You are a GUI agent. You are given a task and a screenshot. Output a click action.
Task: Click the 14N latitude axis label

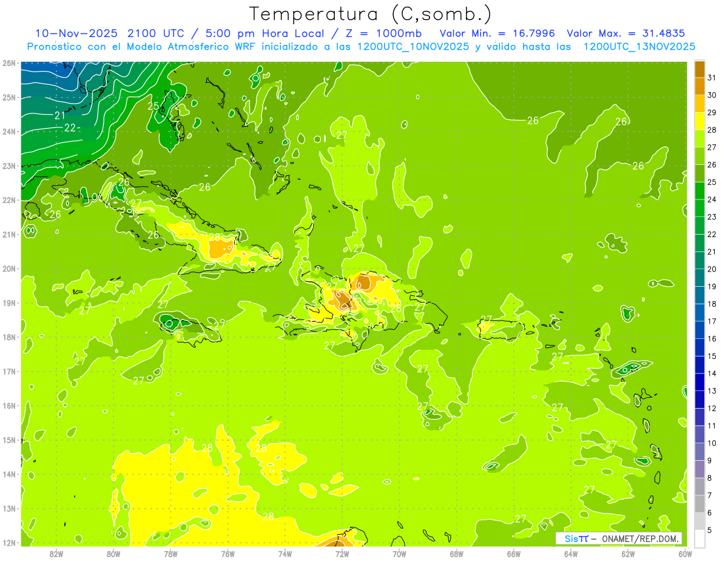9,474
